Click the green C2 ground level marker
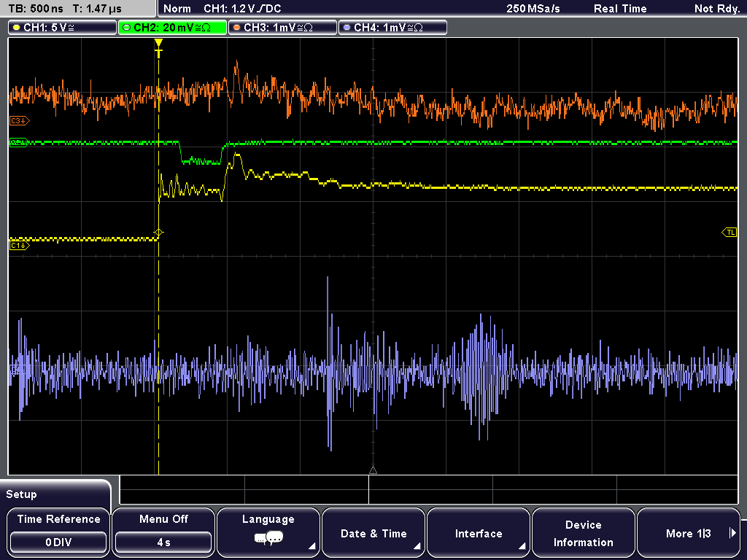The height and width of the screenshot is (560, 747). [x=19, y=142]
